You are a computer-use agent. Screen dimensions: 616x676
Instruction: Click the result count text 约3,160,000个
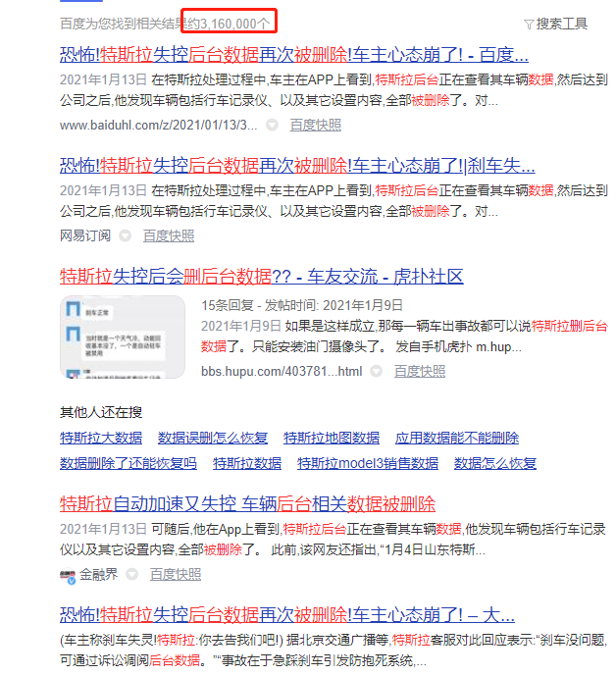(229, 24)
